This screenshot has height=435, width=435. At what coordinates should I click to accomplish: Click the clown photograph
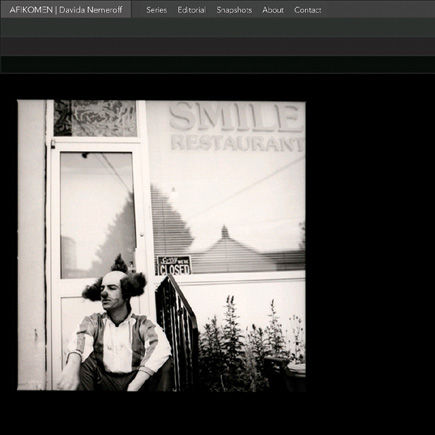pyautogui.click(x=161, y=245)
